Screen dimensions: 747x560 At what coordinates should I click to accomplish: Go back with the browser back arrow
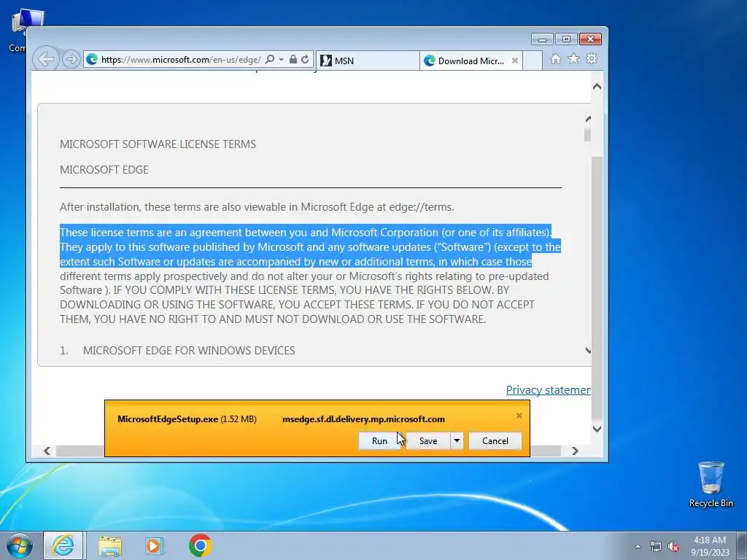(46, 60)
